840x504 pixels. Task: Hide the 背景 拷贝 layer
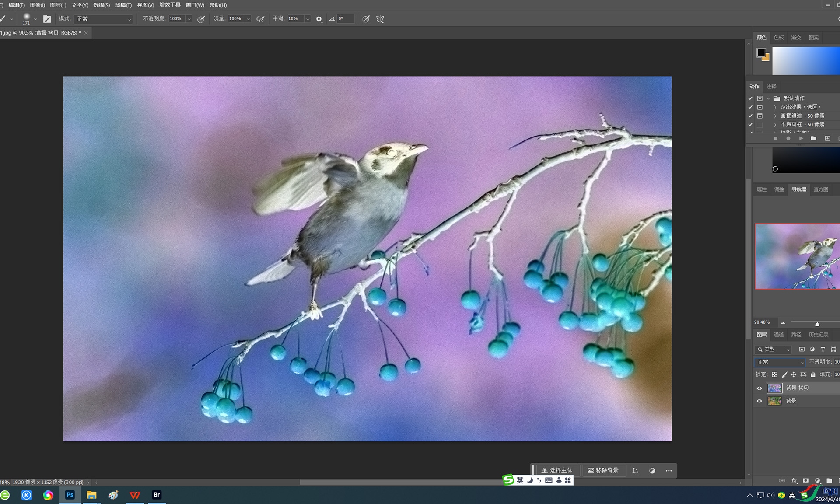click(x=759, y=388)
